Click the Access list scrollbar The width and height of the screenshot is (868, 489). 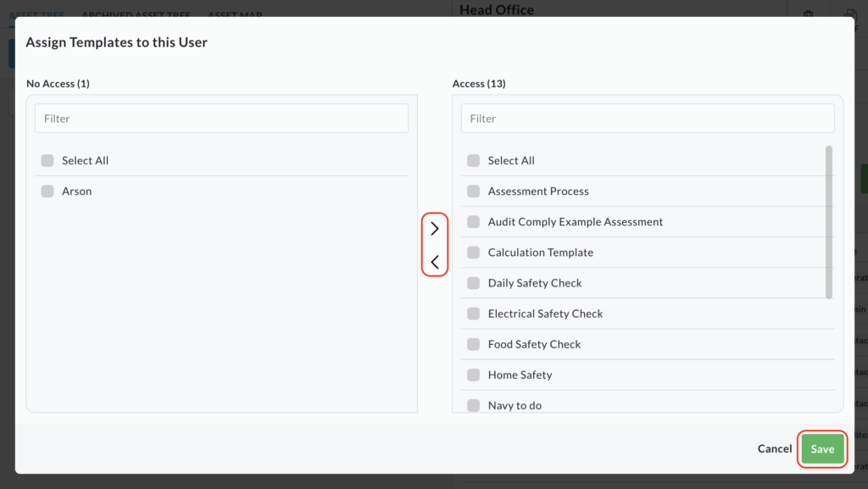coord(829,222)
